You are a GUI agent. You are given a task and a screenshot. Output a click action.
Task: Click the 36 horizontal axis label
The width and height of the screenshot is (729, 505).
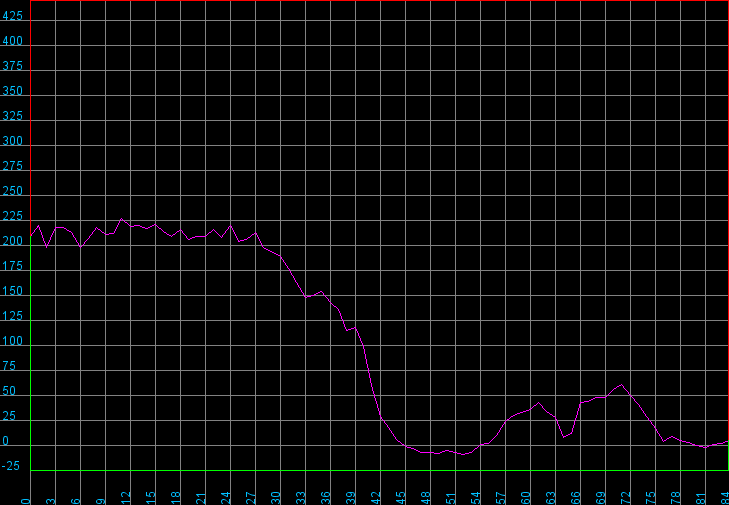(x=326, y=498)
